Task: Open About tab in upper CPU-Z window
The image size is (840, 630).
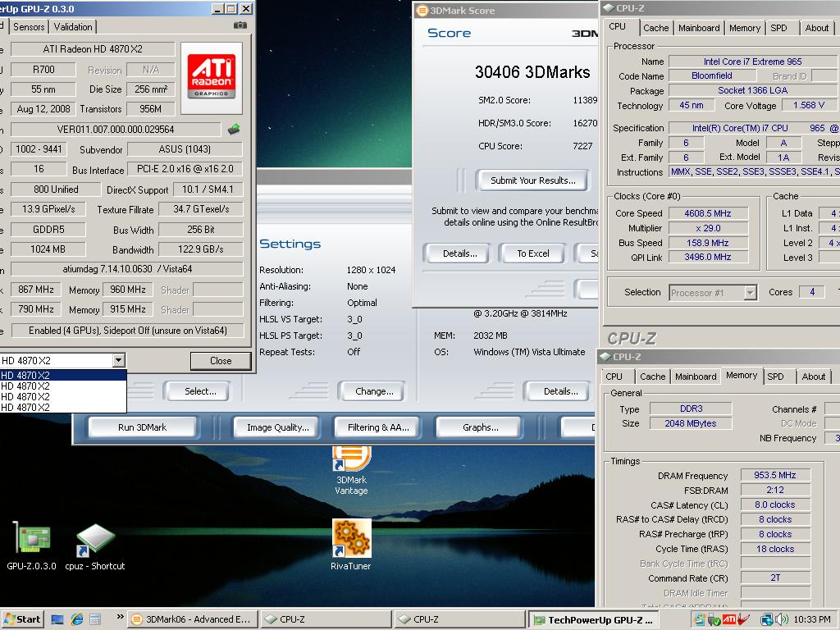Action: tap(816, 28)
